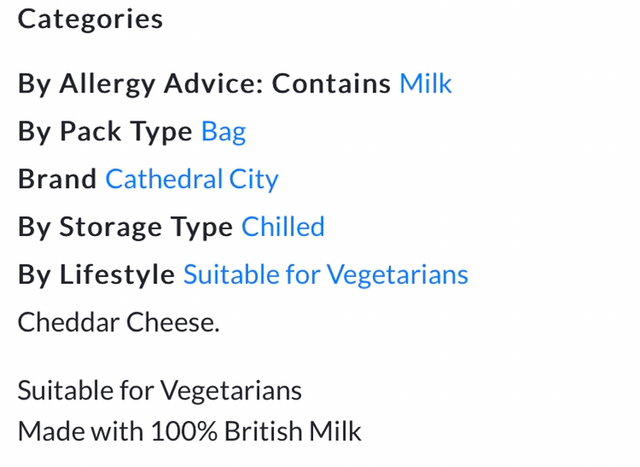Click the Brand label text

(57, 179)
